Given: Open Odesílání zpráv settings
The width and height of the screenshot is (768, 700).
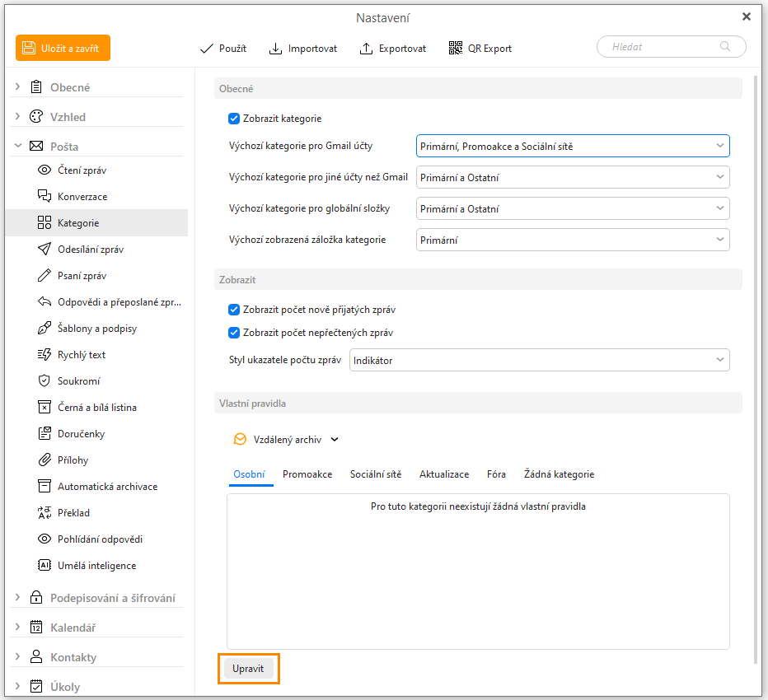Looking at the screenshot, I should (x=90, y=250).
